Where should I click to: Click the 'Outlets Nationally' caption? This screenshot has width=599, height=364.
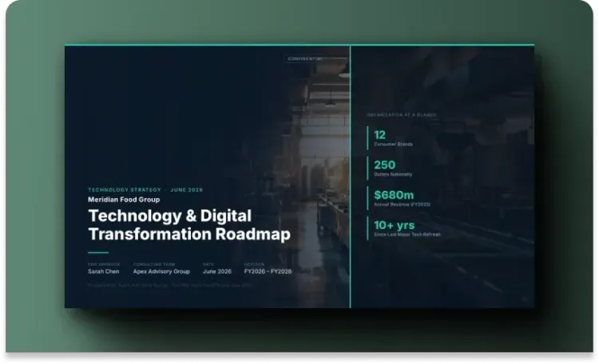coord(393,174)
